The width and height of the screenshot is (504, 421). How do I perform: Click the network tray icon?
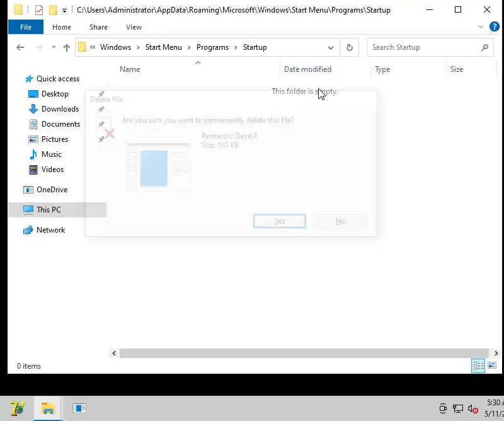(x=458, y=409)
